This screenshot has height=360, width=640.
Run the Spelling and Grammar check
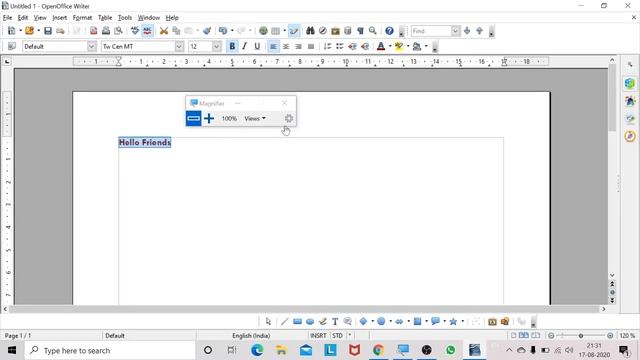pyautogui.click(x=135, y=31)
